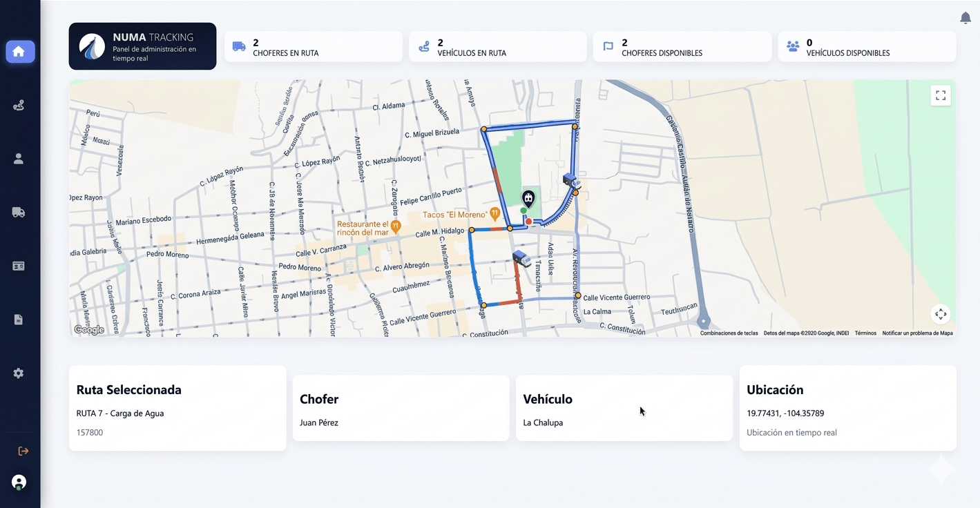Click the Tacos El Moreno restaurant marker

[494, 214]
